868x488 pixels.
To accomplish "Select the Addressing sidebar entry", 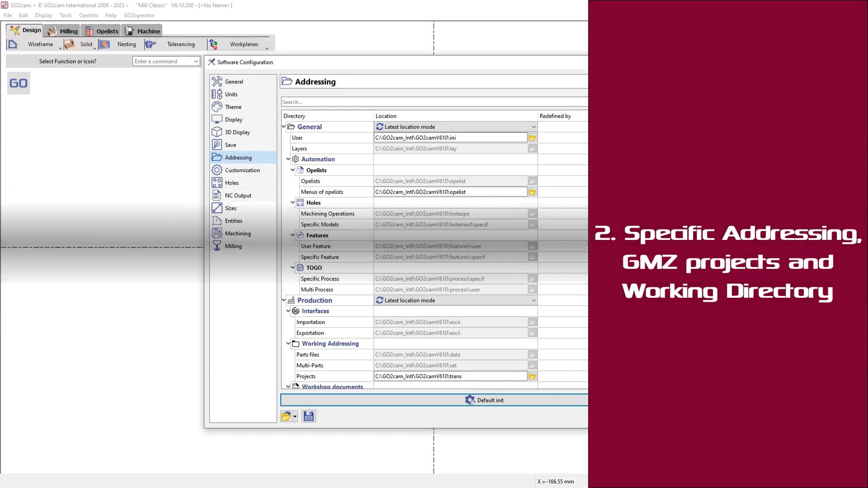I will [x=243, y=158].
